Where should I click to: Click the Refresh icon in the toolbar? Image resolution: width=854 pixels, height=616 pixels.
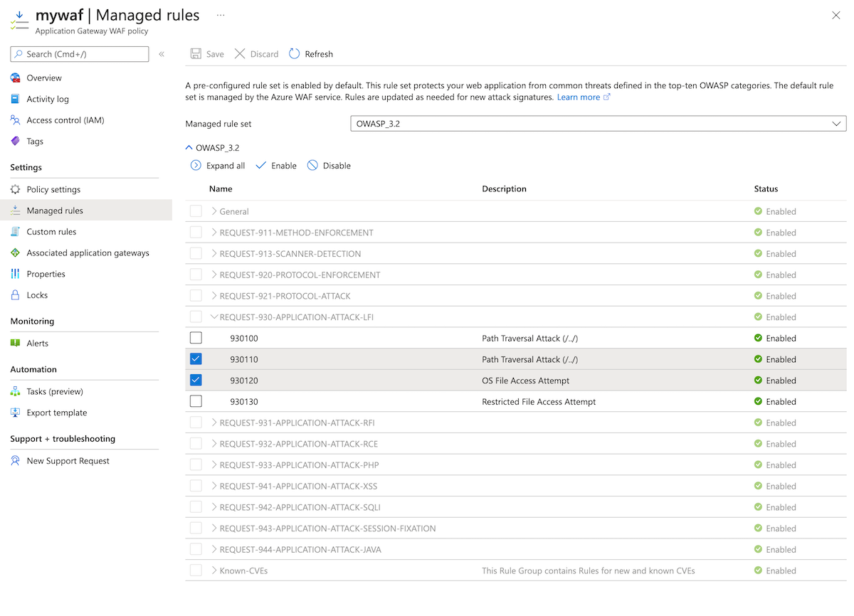click(295, 54)
